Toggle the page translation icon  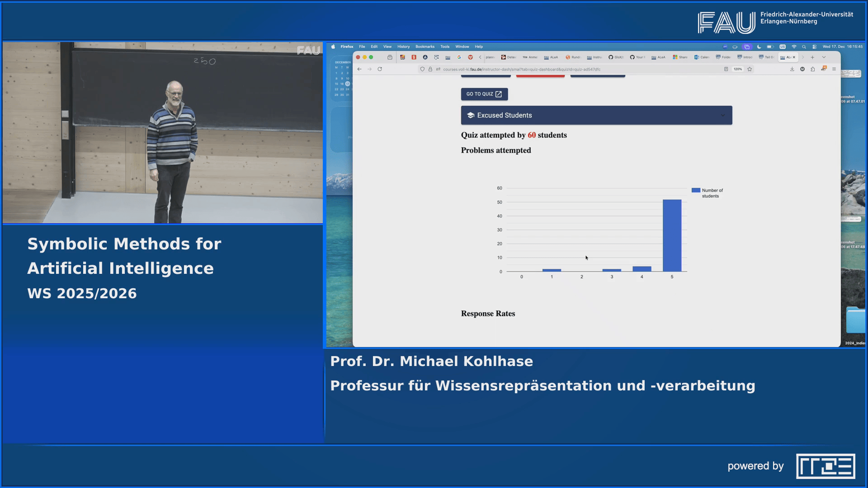tap(438, 69)
